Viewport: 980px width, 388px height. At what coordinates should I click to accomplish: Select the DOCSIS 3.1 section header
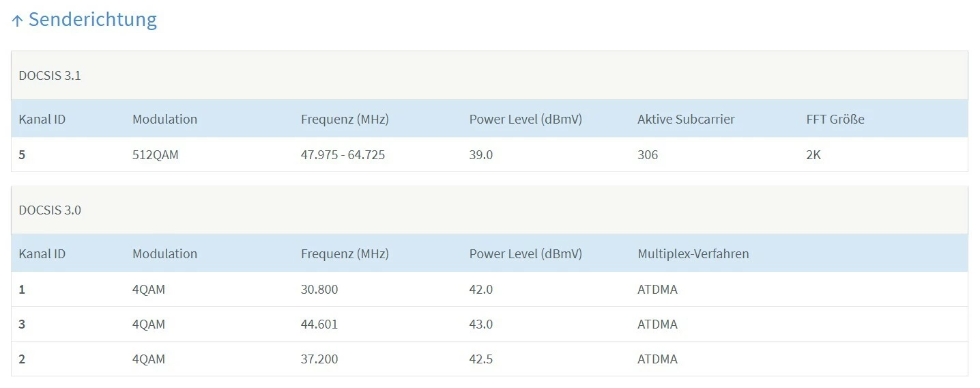[50, 76]
